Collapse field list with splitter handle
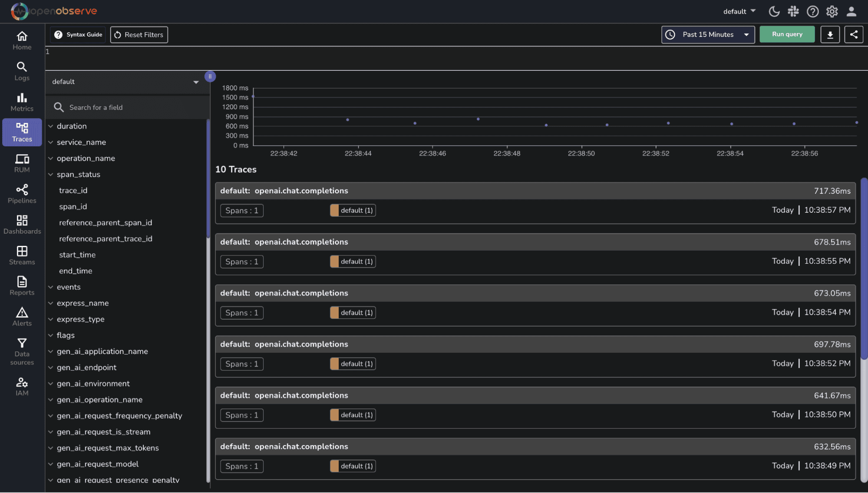This screenshot has height=493, width=868. click(x=210, y=76)
